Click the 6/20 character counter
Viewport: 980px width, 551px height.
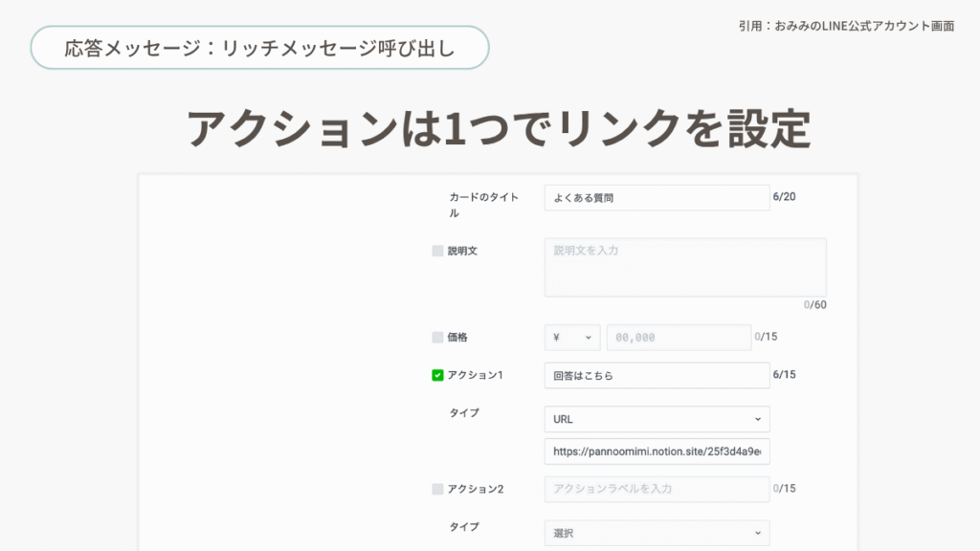click(784, 197)
